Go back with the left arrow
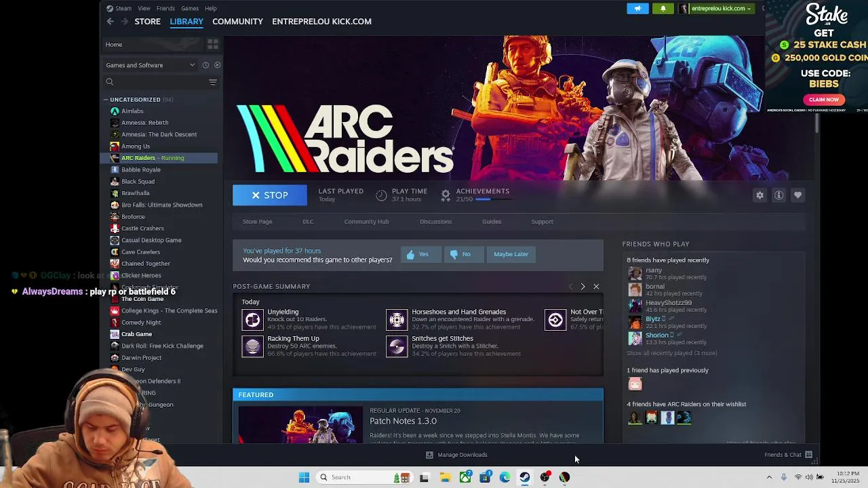 (111, 22)
